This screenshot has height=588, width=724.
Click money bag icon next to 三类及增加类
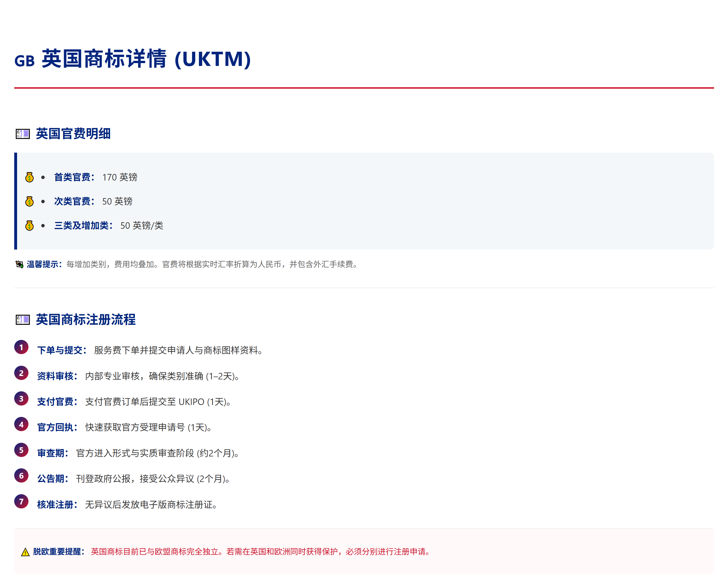[x=30, y=226]
